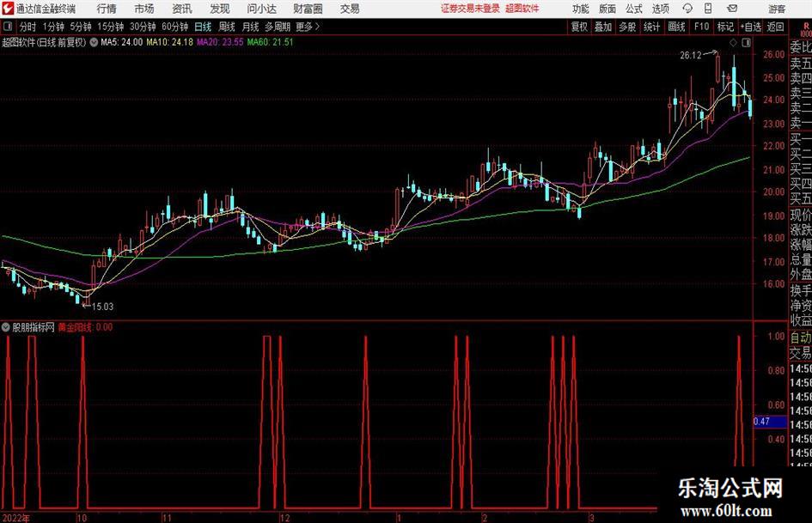Click the MA60: 21.51 label

[270, 42]
